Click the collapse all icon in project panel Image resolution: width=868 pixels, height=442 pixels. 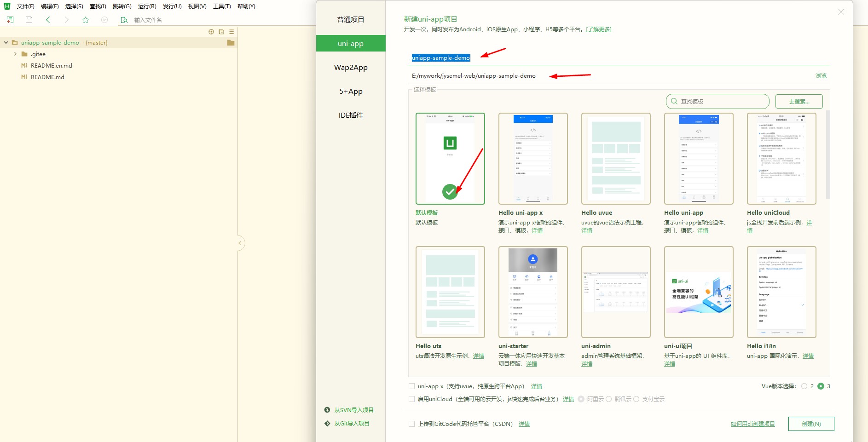point(221,32)
